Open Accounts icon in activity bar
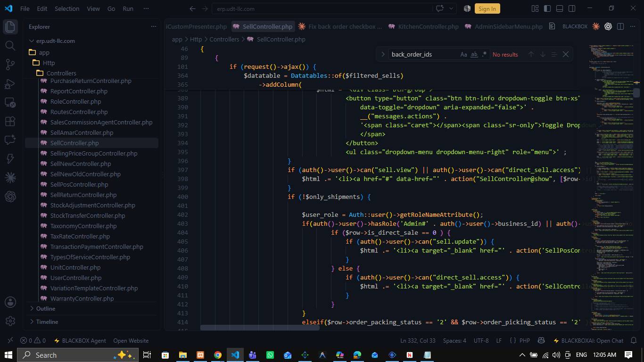 tap(10, 302)
